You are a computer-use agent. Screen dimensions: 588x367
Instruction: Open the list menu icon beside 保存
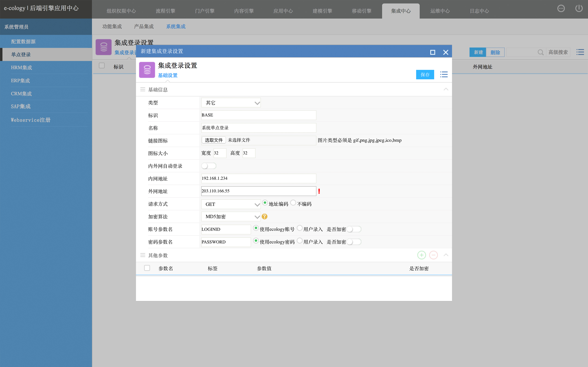(444, 75)
